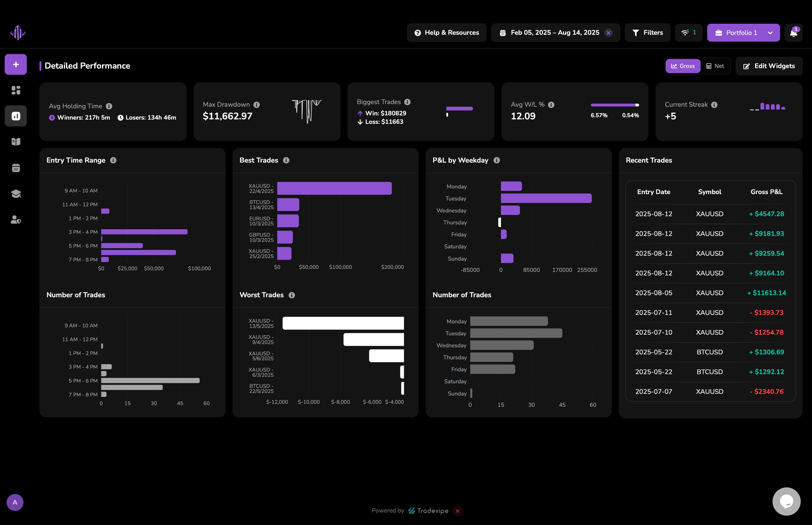Open the journal book icon in sidebar
The image size is (812, 525).
(16, 142)
